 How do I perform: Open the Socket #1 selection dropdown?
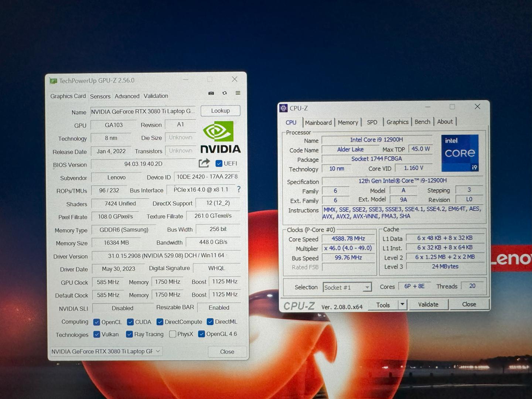pyautogui.click(x=347, y=287)
